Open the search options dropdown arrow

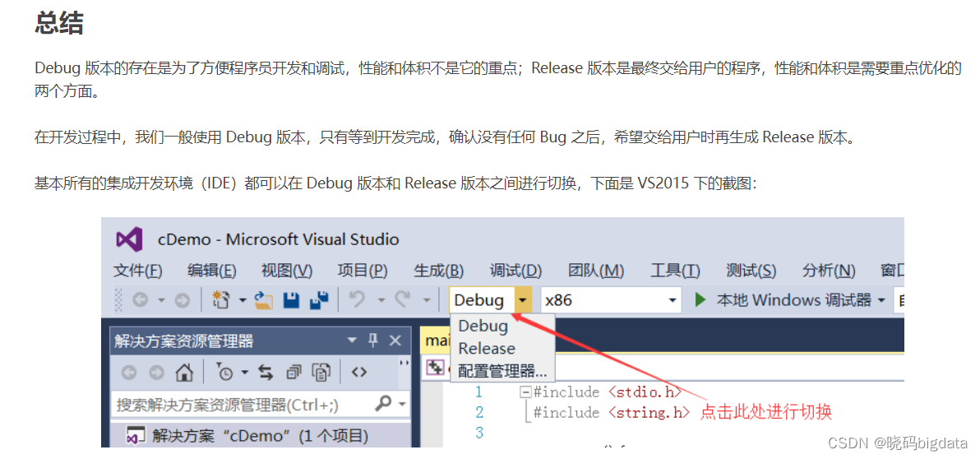pyautogui.click(x=402, y=404)
